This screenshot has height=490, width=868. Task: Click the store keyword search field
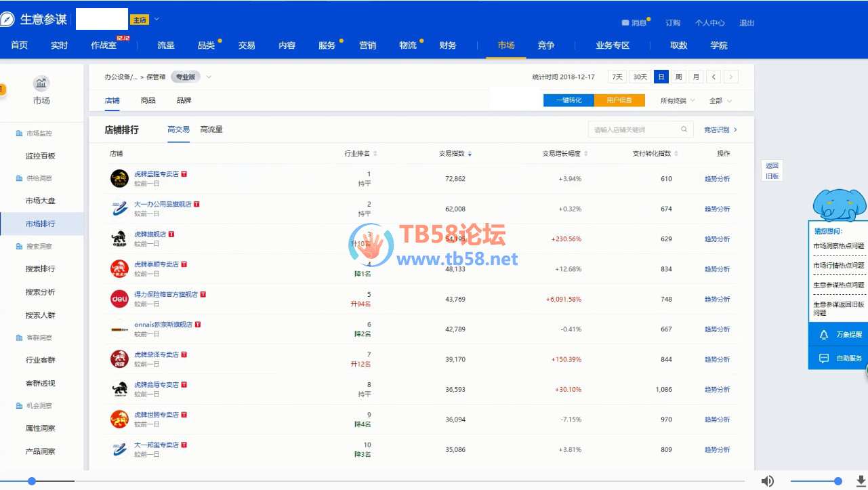pyautogui.click(x=641, y=129)
